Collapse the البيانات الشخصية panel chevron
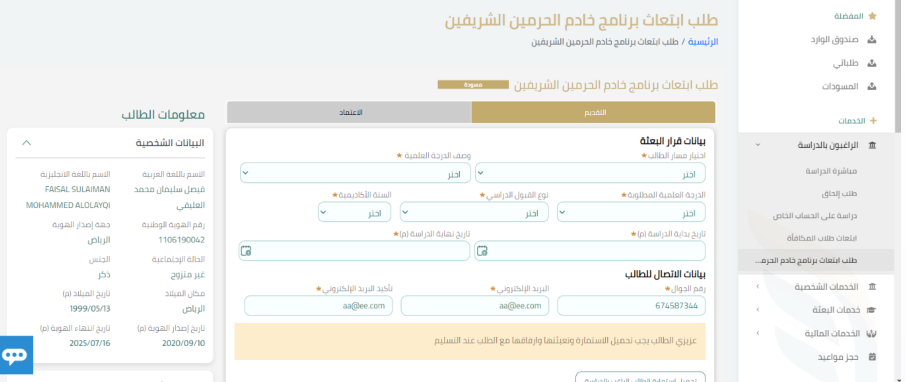 coord(26,143)
